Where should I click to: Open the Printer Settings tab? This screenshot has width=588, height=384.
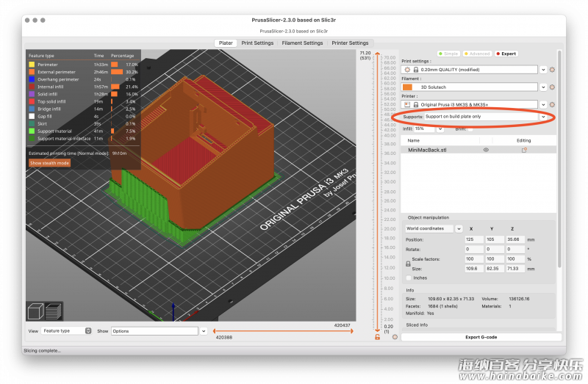click(350, 43)
